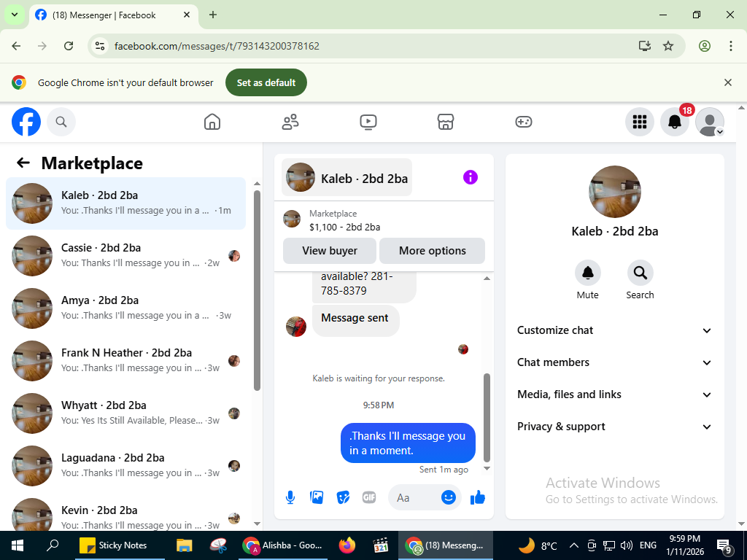Send a thumbs-up like
Viewport: 747px width, 560px height.
coord(477,497)
